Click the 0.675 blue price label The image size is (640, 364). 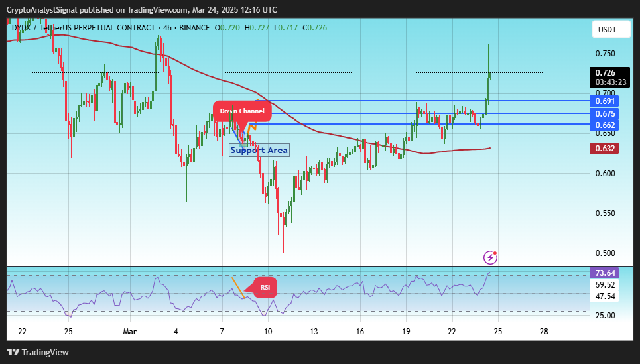pos(604,113)
